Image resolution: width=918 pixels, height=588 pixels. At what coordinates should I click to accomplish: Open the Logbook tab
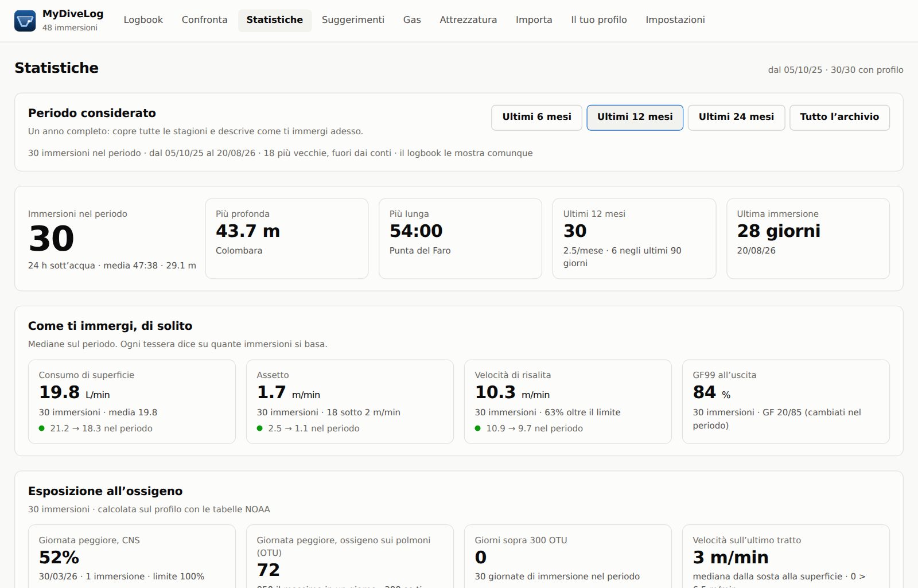[143, 20]
